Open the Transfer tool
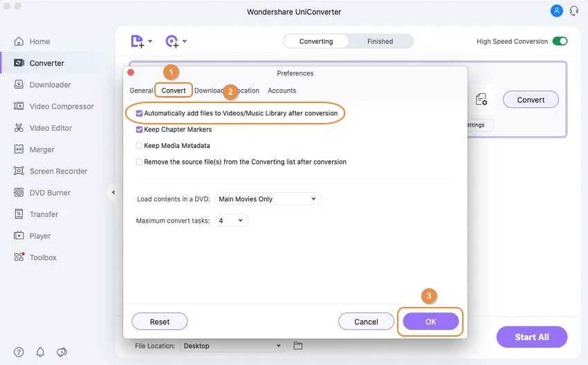Image resolution: width=588 pixels, height=365 pixels. coord(36,214)
